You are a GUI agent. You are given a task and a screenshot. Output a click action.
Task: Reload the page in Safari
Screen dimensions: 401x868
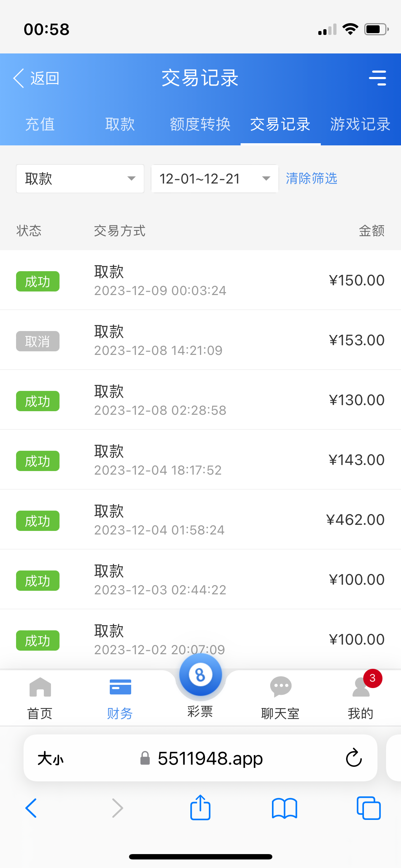tap(354, 758)
